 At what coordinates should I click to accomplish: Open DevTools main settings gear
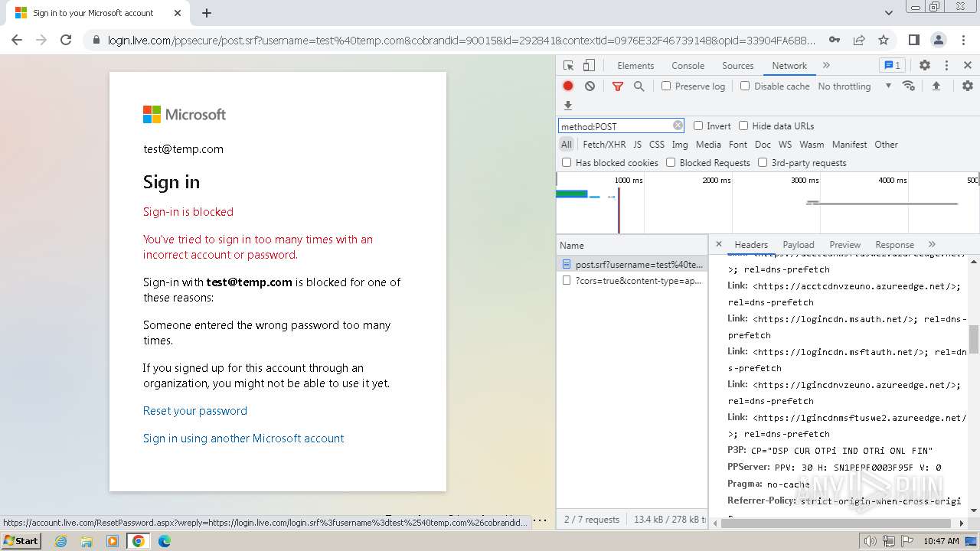(925, 66)
